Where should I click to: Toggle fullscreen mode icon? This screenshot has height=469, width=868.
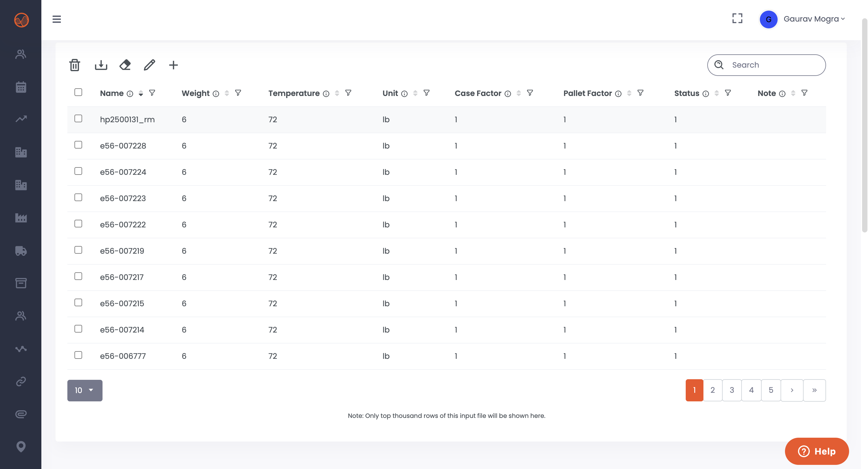(x=737, y=19)
